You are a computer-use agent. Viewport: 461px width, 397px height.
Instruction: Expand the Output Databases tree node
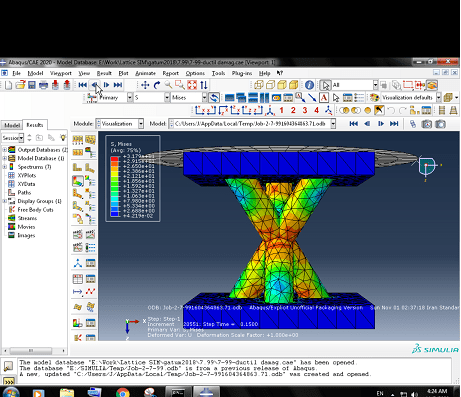4,150
